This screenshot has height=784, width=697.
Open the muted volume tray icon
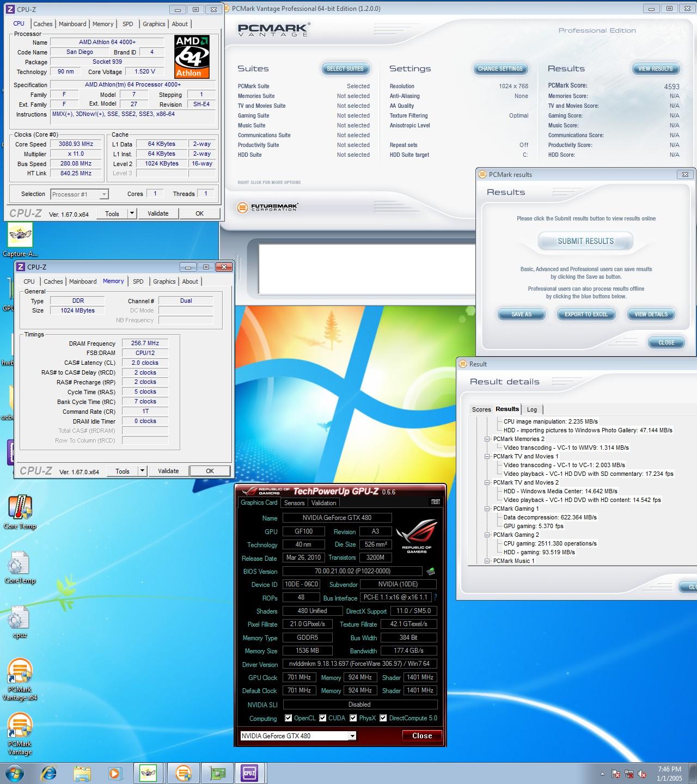point(642,774)
